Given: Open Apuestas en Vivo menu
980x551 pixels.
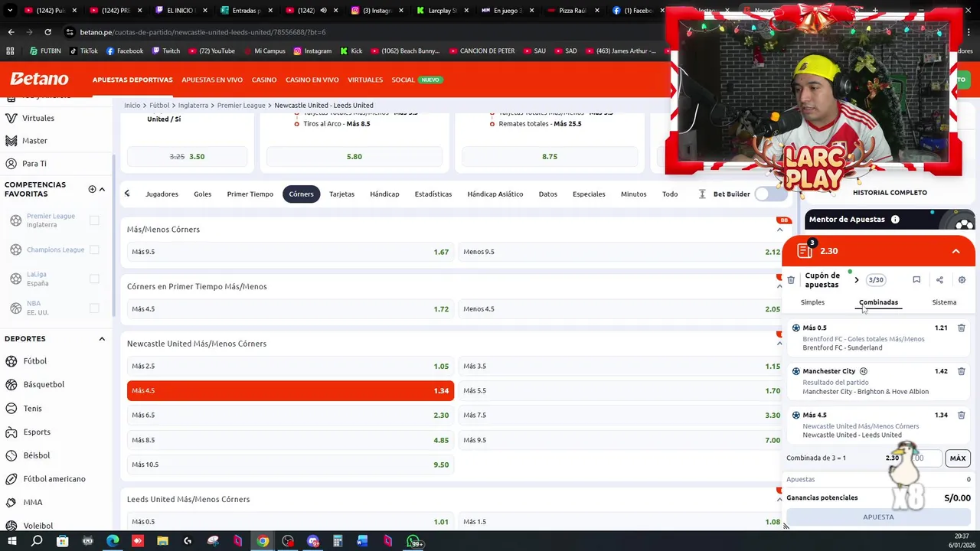Looking at the screenshot, I should [212, 80].
